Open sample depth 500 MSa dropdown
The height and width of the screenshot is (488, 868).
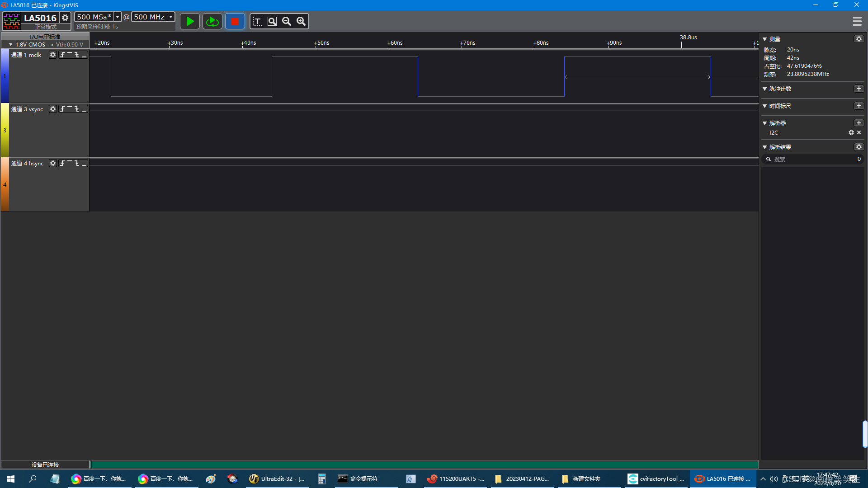click(118, 17)
